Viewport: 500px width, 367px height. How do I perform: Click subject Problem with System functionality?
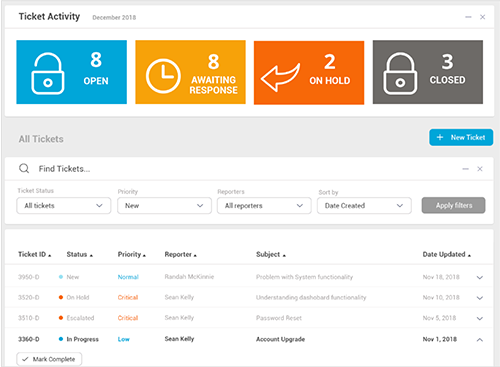pyautogui.click(x=304, y=277)
